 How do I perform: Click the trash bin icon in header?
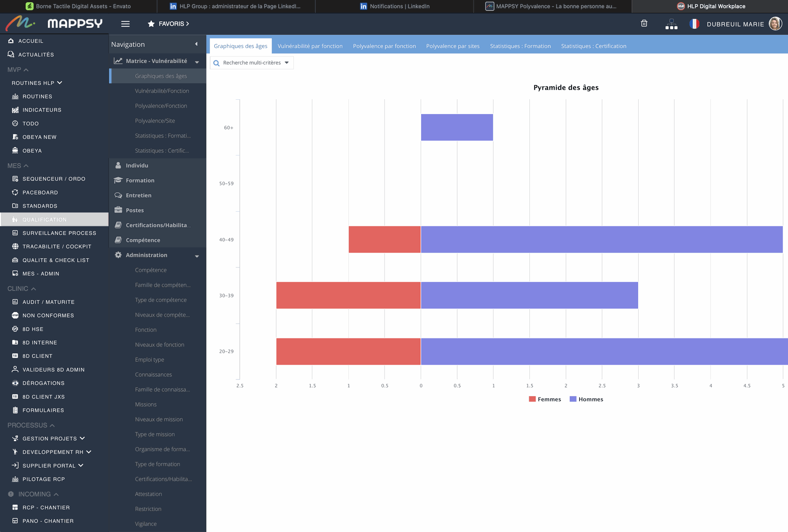644,23
